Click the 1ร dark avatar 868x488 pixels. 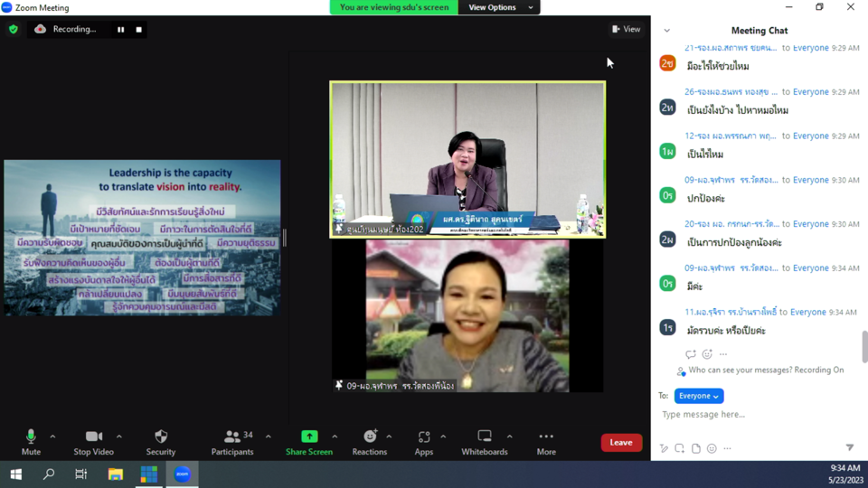[667, 327]
